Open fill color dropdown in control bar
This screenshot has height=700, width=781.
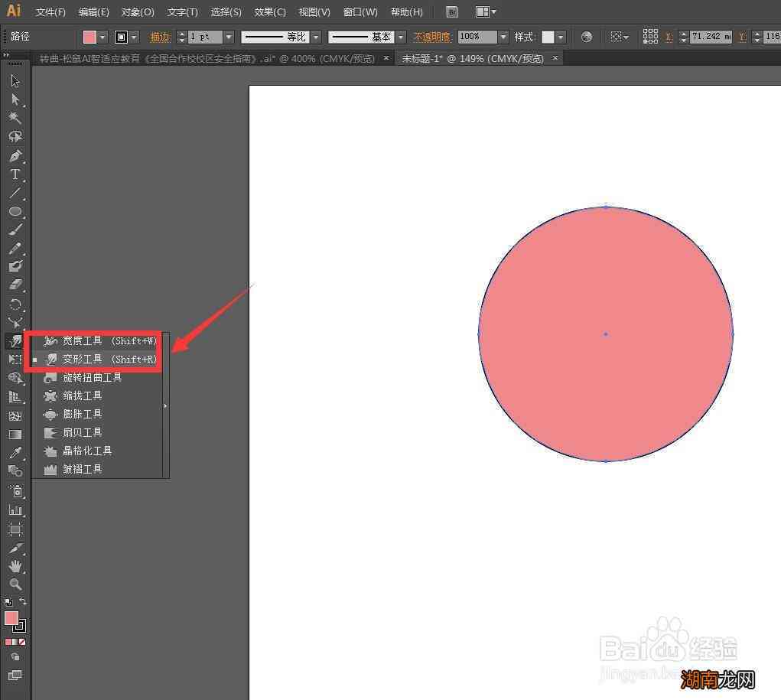coord(102,37)
